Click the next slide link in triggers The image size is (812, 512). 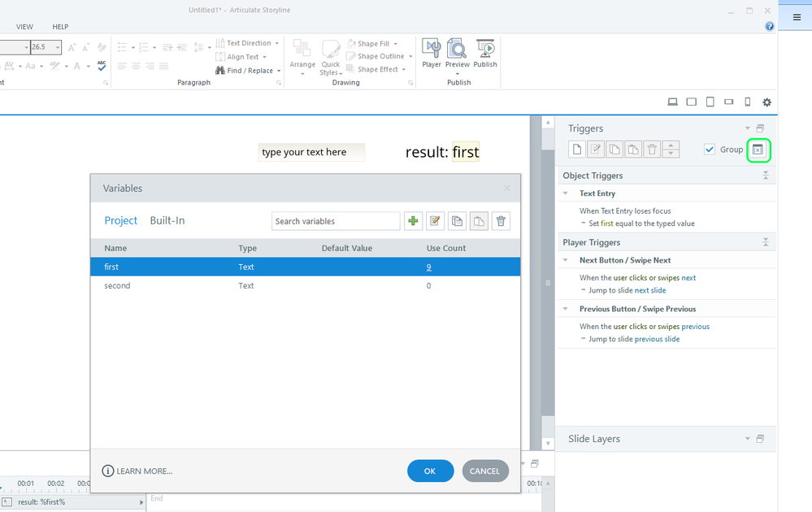649,290
